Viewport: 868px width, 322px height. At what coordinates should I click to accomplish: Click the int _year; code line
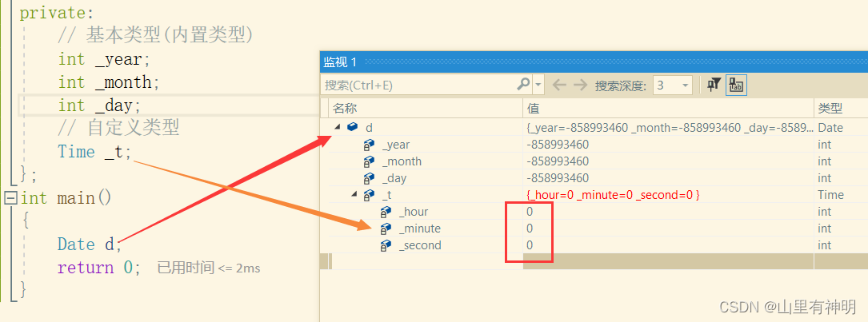(104, 59)
